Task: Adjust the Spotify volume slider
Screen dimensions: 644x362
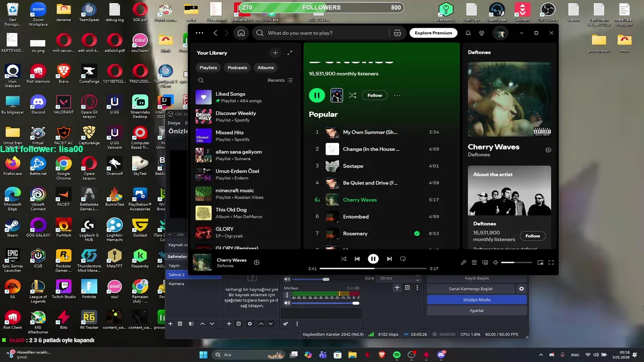Action: click(x=516, y=262)
